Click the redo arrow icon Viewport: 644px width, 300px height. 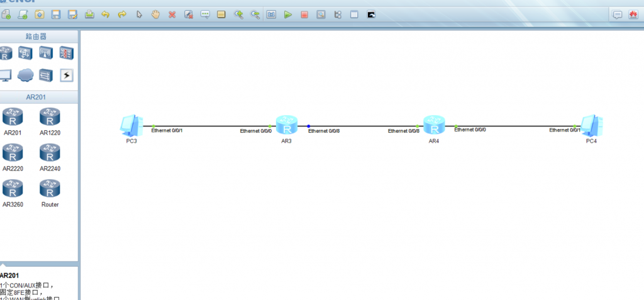(x=122, y=15)
